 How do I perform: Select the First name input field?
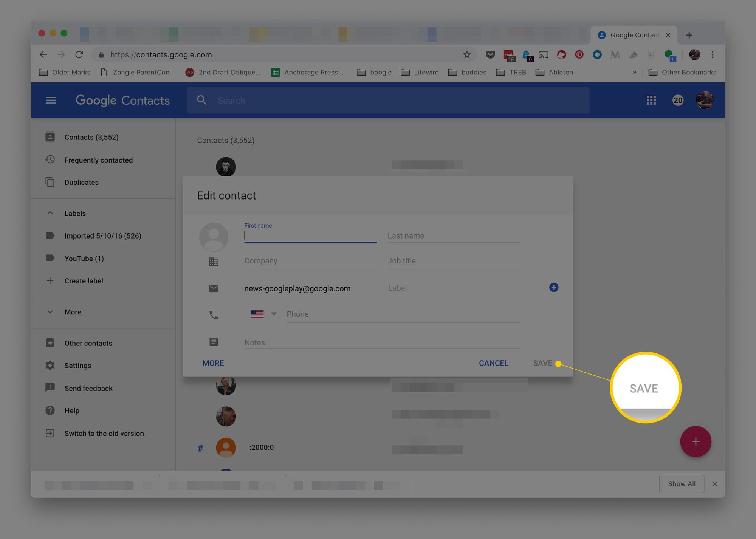[309, 235]
